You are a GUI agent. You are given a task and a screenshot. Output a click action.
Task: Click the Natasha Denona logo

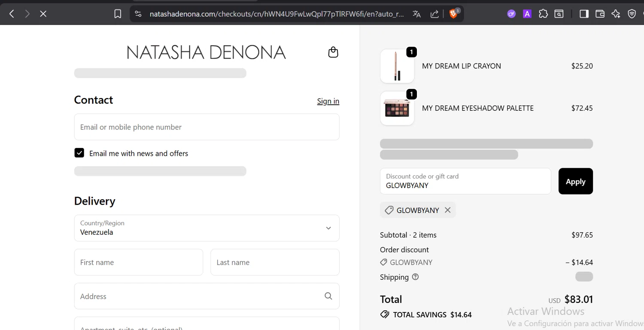[207, 52]
